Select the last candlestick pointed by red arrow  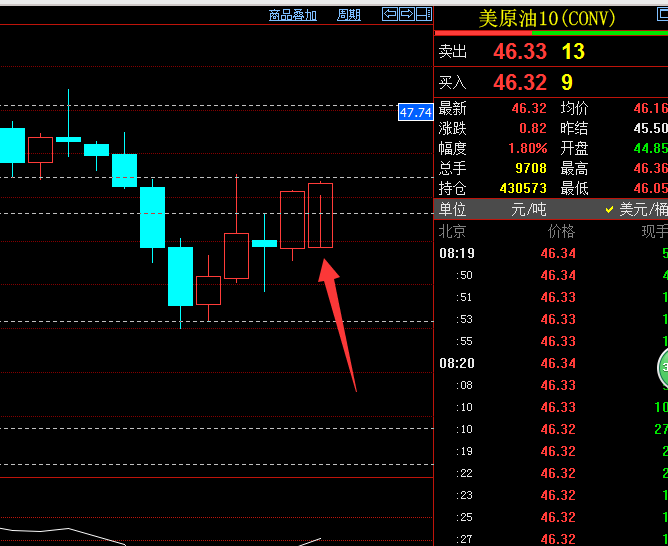coord(320,215)
